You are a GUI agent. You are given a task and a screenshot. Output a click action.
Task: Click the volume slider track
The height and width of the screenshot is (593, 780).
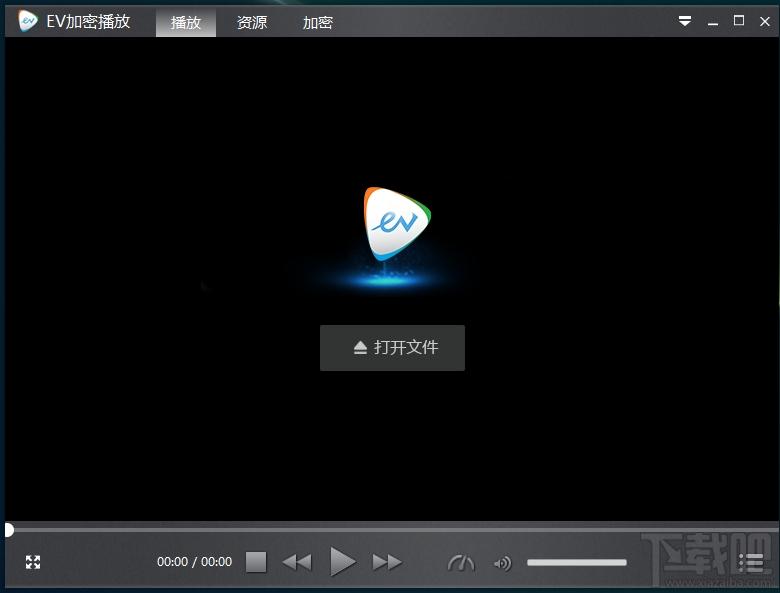point(576,563)
